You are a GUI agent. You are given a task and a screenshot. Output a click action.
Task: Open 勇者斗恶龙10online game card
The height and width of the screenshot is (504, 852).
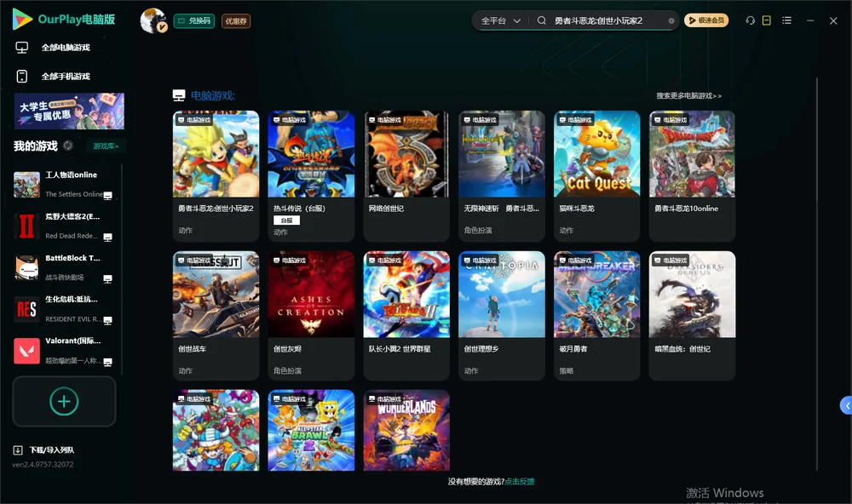[x=692, y=176]
